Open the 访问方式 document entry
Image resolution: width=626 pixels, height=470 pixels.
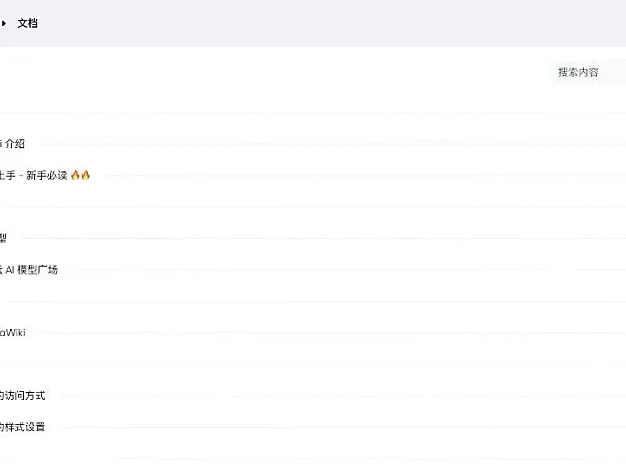coord(22,395)
